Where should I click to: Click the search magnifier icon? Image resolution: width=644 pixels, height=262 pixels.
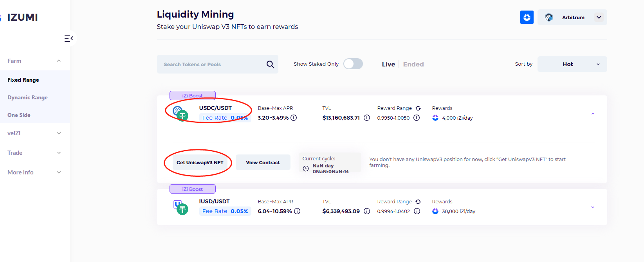270,65
